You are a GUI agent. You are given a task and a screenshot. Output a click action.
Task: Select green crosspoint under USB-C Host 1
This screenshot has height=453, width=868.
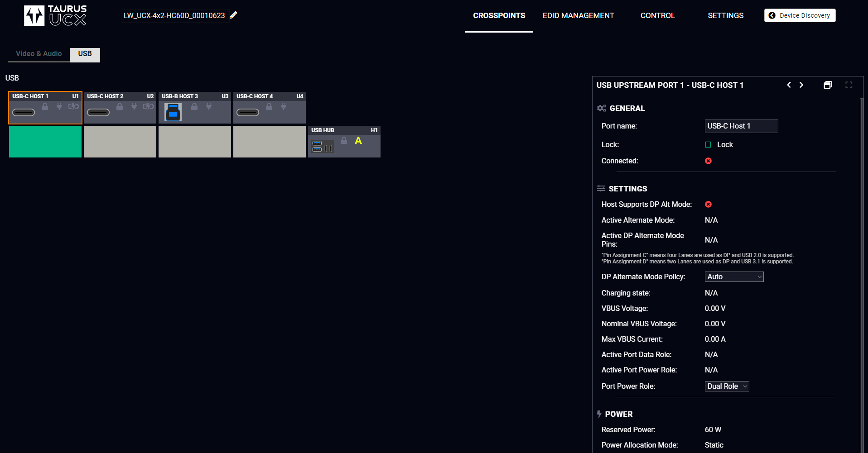(x=45, y=142)
